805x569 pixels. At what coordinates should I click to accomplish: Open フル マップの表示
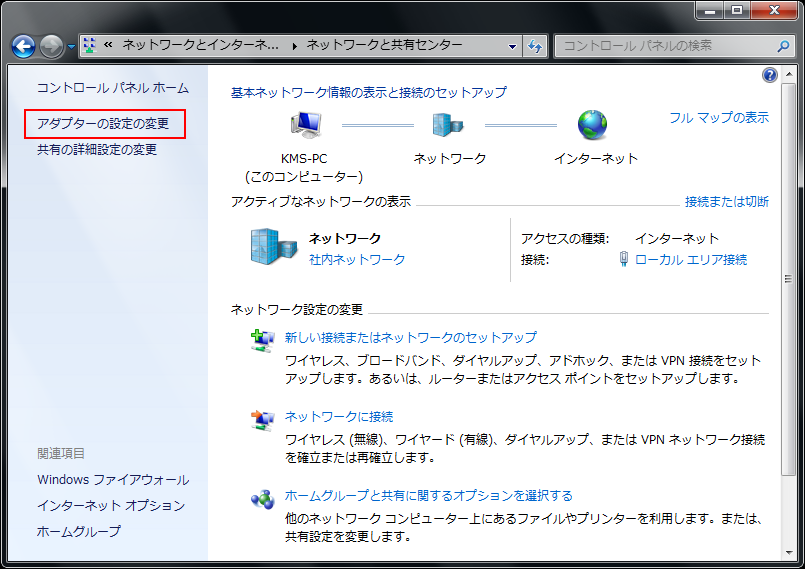click(x=719, y=118)
